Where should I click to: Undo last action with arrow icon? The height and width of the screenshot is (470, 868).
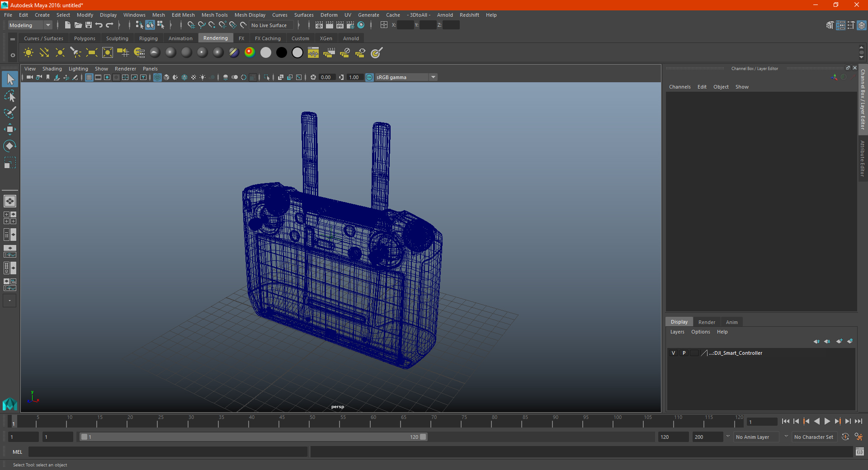coord(99,25)
